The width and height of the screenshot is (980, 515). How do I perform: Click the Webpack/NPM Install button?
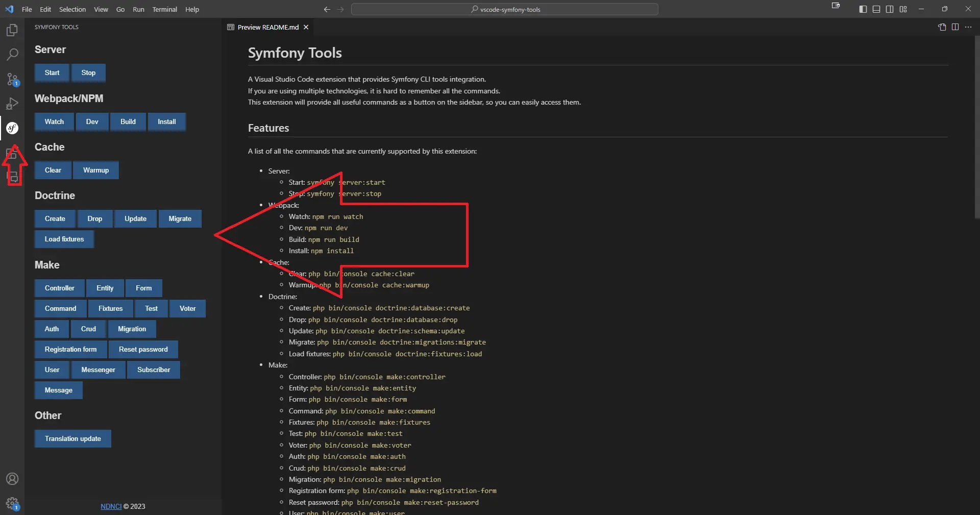(166, 122)
